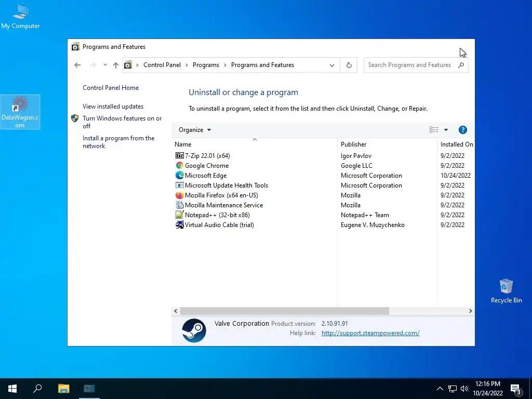Click the search magnifier in search box
This screenshot has width=532, height=399.
461,65
